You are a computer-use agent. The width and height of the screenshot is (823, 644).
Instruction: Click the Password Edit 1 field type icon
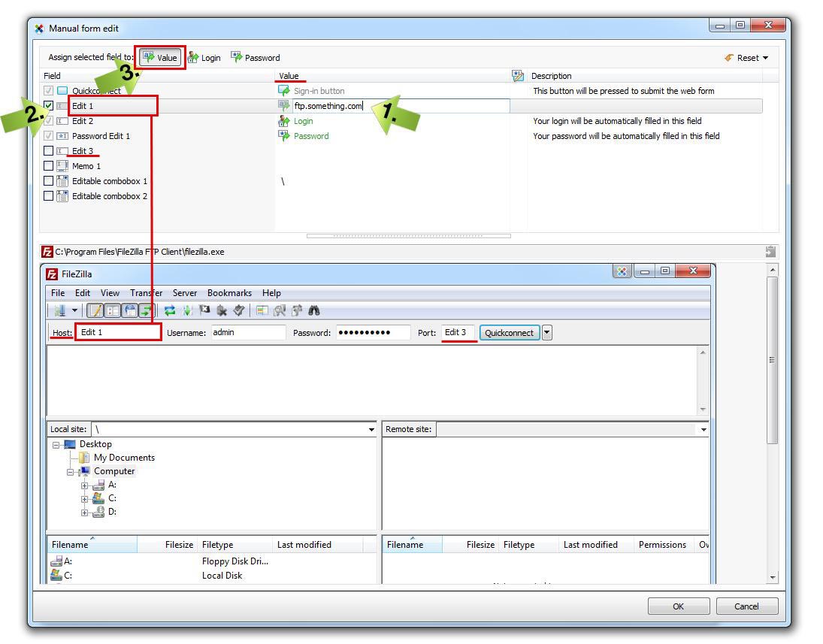(x=62, y=136)
